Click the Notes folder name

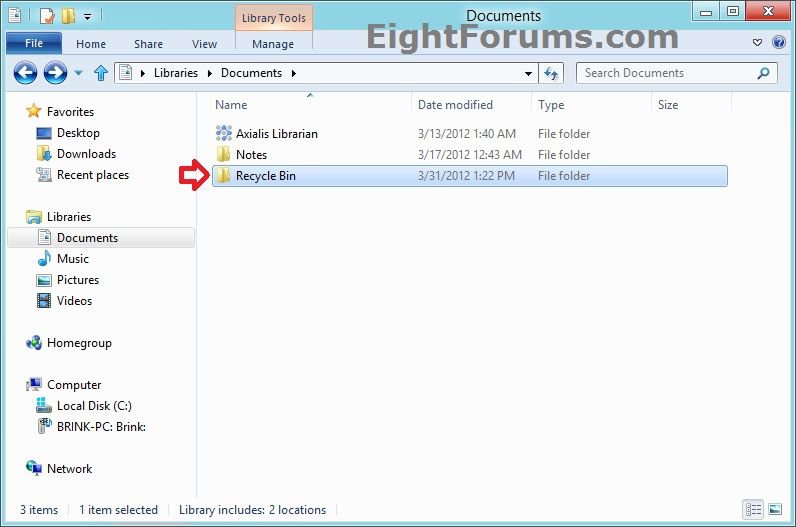[x=251, y=155]
